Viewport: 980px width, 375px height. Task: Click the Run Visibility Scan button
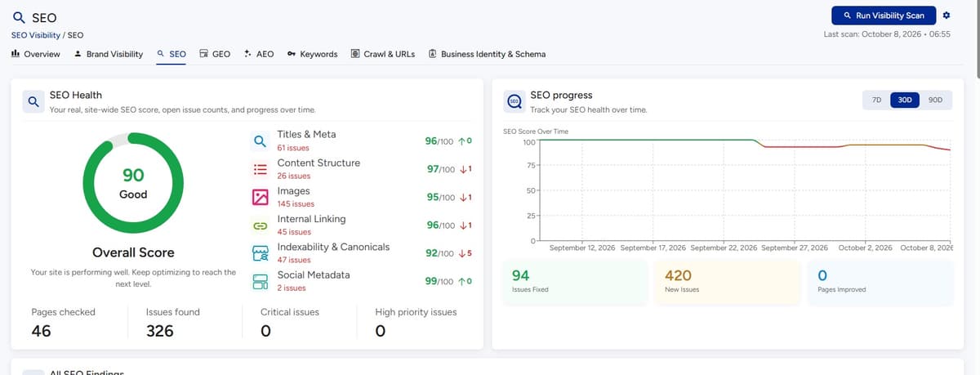[884, 16]
